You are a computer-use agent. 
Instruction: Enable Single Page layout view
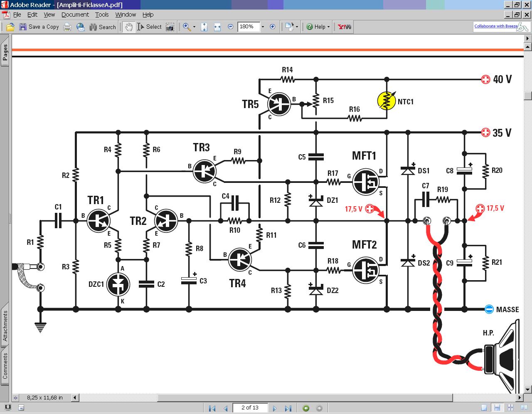pyautogui.click(x=484, y=408)
